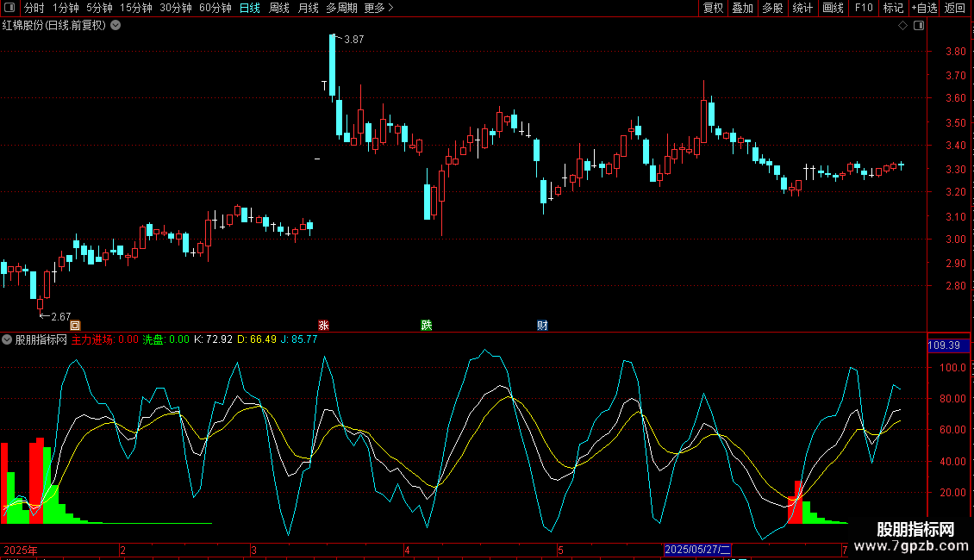Click the 主力进场 indicator value label
Viewport: 974px width, 560px height.
(x=105, y=339)
